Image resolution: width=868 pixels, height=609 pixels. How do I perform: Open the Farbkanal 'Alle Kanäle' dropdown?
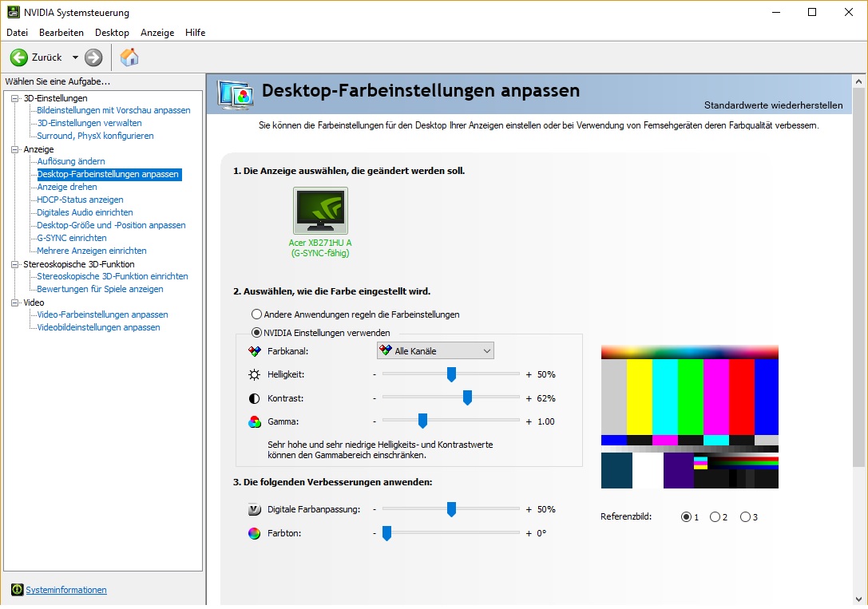435,350
